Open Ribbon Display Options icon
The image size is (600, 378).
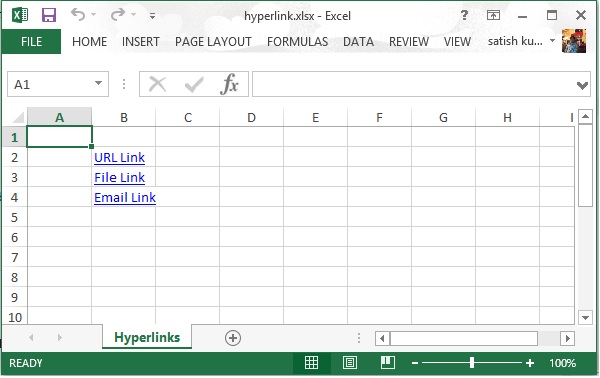click(x=493, y=15)
